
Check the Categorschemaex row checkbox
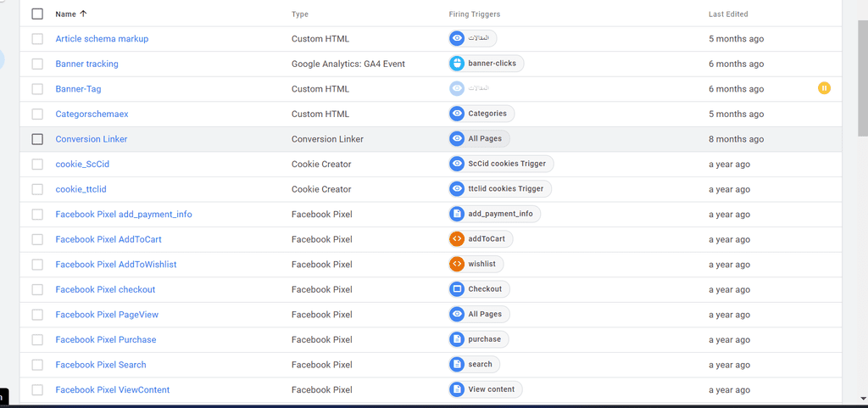pyautogui.click(x=37, y=114)
